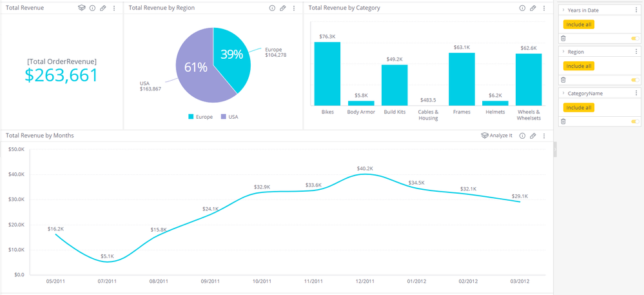Viewport: 644px width, 295px height.
Task: Delete the Region filter with trash icon
Action: 563,80
